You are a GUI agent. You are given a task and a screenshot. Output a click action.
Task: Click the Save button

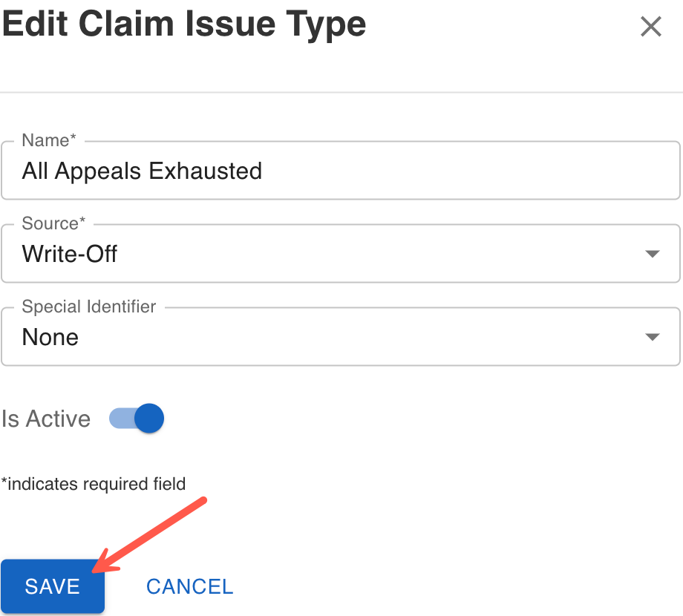pyautogui.click(x=52, y=586)
